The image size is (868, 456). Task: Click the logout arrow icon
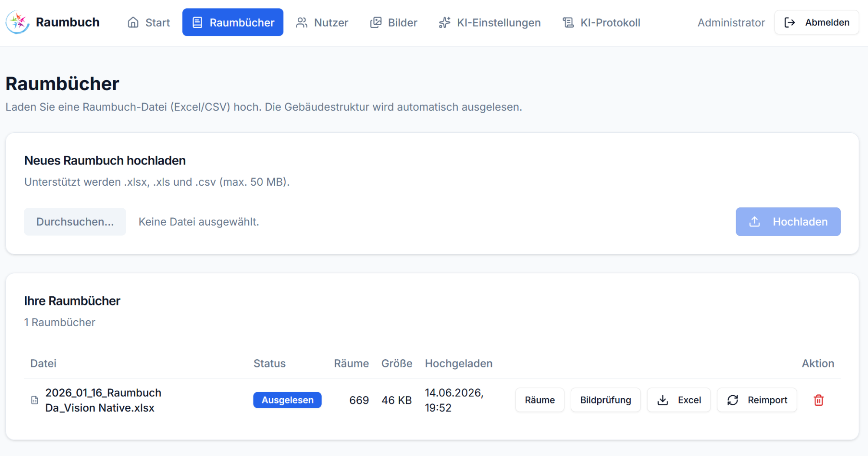790,23
